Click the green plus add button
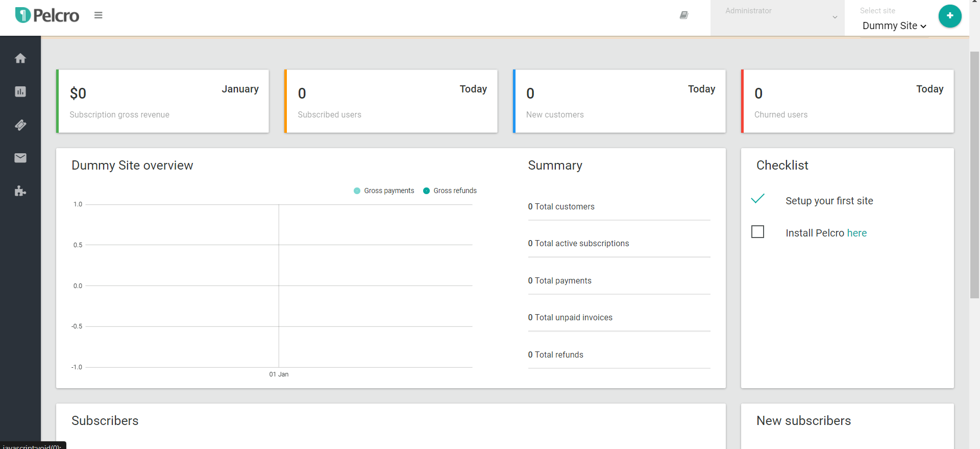980x449 pixels. pyautogui.click(x=949, y=16)
